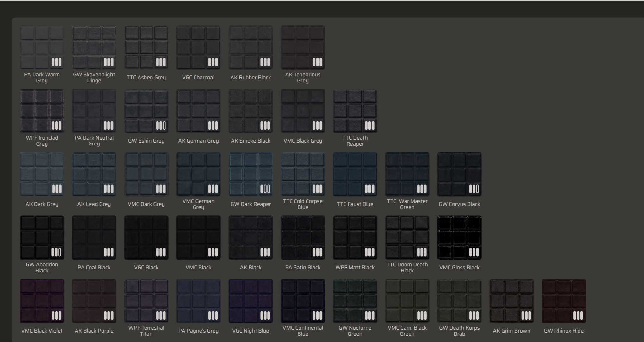Viewport: 644px width, 342px height.
Task: Select the GW Death Korps Drab swatch
Action: coord(459,301)
